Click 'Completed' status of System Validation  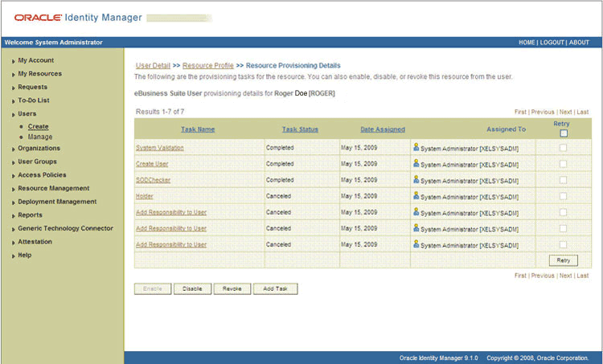(x=280, y=148)
